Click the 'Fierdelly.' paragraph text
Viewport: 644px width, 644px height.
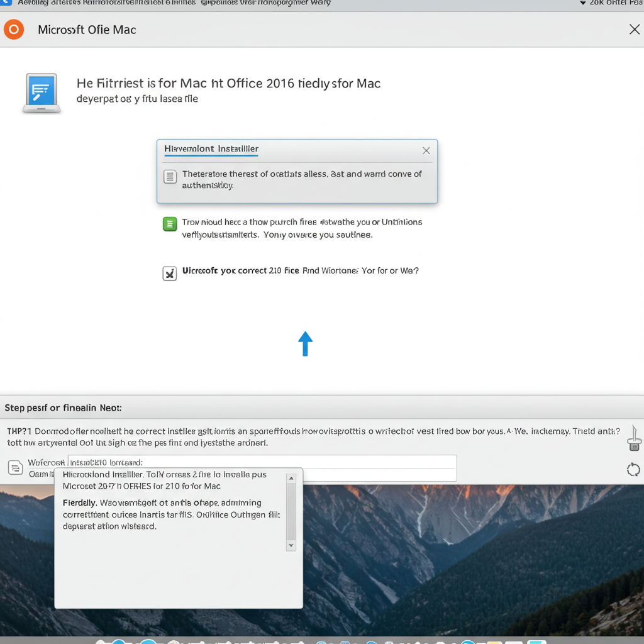(171, 514)
